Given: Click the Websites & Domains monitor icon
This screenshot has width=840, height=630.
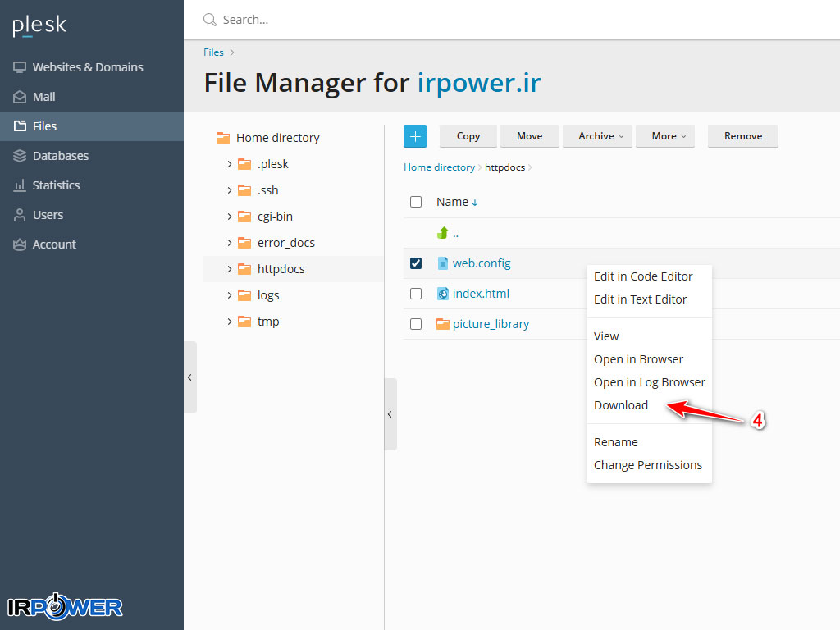Looking at the screenshot, I should [x=20, y=67].
